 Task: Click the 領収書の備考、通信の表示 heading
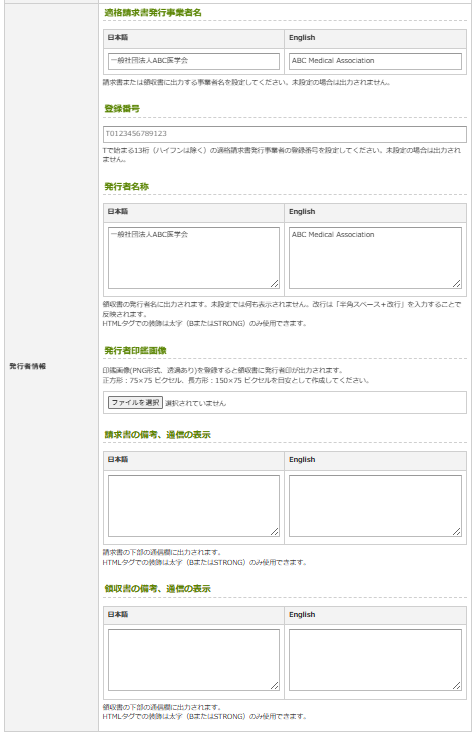158,589
